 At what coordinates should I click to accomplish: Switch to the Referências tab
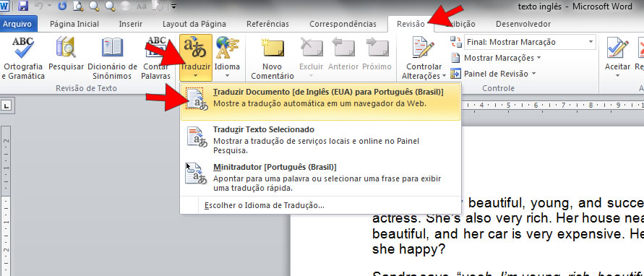[x=267, y=24]
